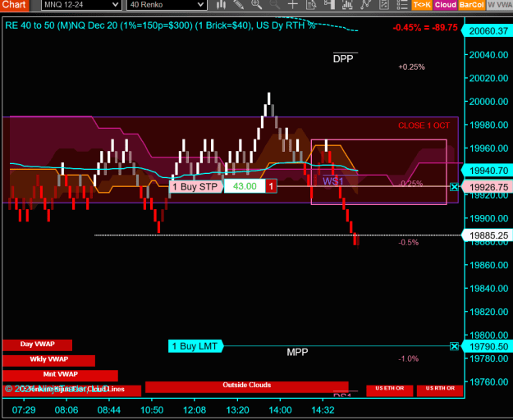
Task: Toggle the Chart Trader panel icon
Action: 329,5
